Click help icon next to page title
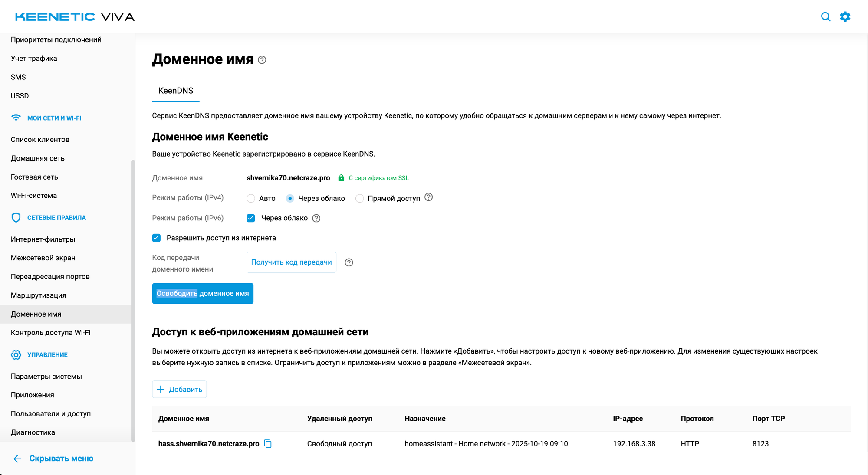 pyautogui.click(x=262, y=60)
